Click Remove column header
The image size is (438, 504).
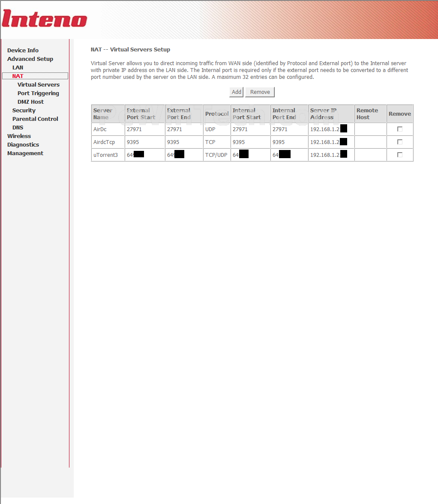tap(400, 114)
